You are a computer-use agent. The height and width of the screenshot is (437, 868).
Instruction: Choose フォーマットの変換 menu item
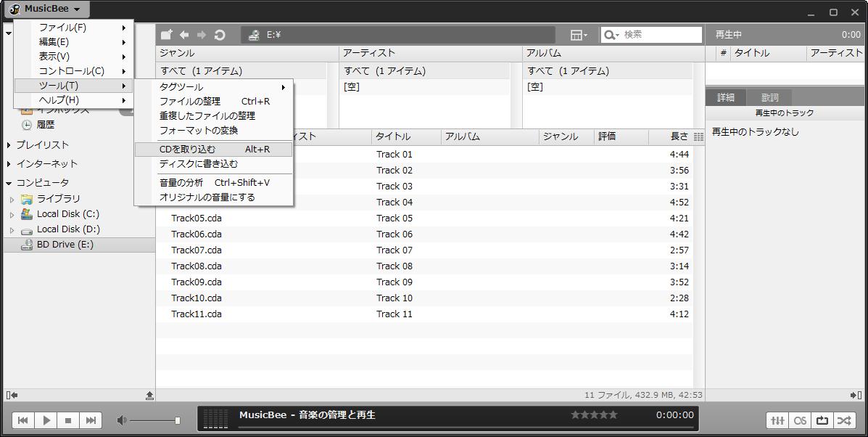click(x=214, y=130)
